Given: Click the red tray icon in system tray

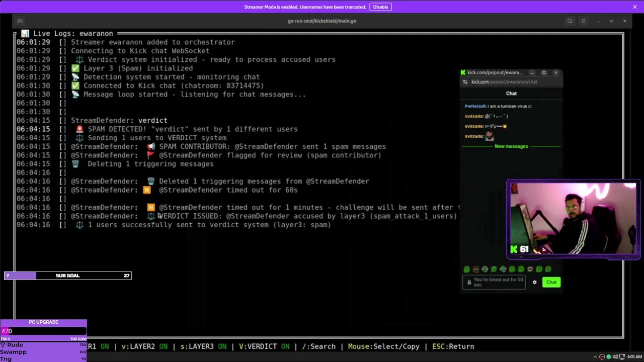Looking at the screenshot, I should coord(602,357).
